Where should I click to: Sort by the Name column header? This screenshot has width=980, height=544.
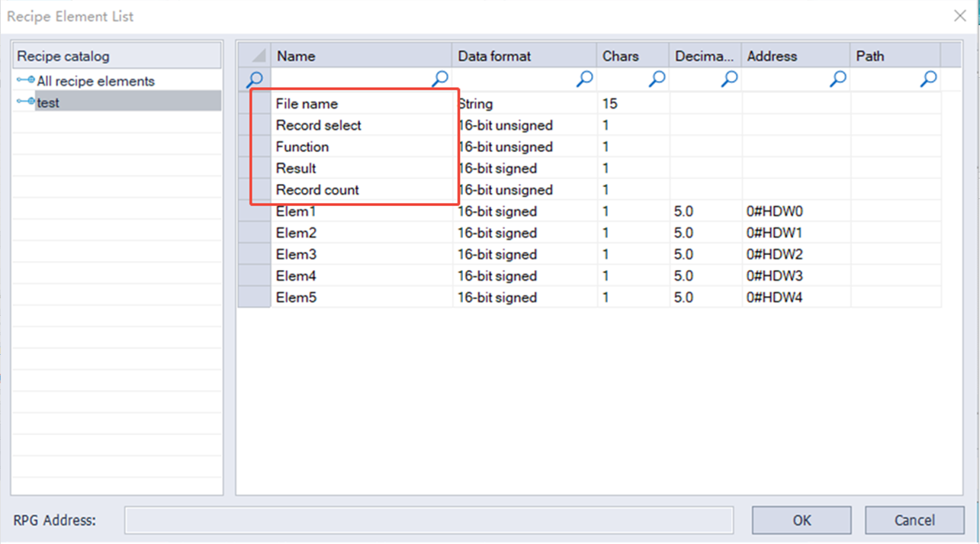click(361, 56)
